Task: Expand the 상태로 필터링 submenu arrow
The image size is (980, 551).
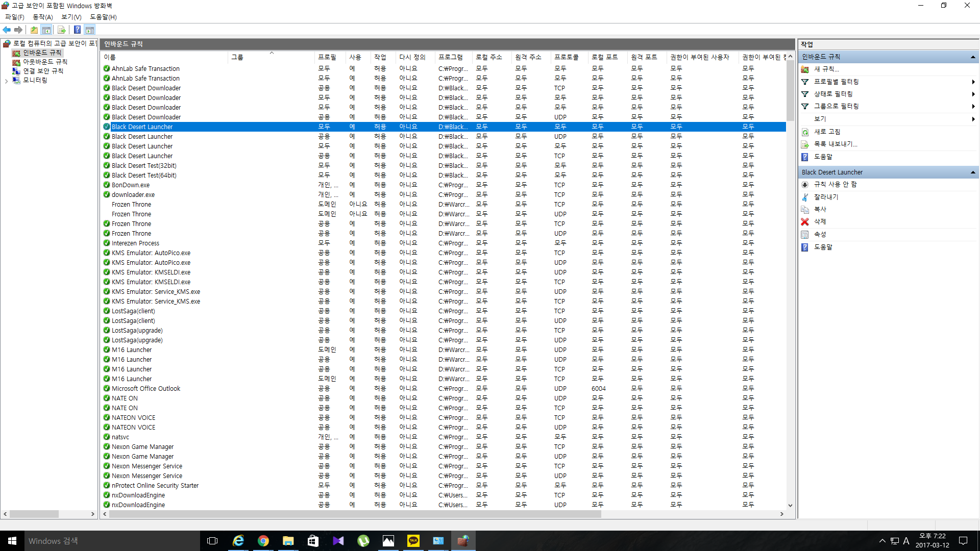Action: click(x=973, y=94)
